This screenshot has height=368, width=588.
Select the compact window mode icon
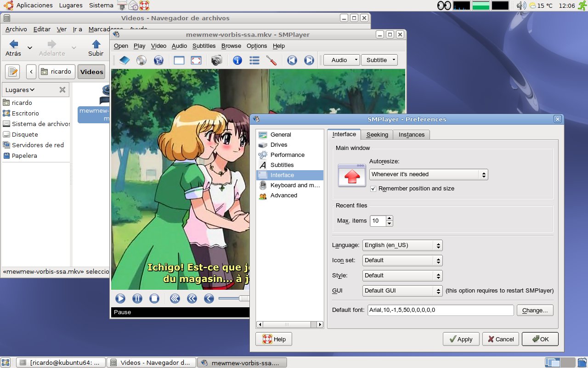[179, 60]
